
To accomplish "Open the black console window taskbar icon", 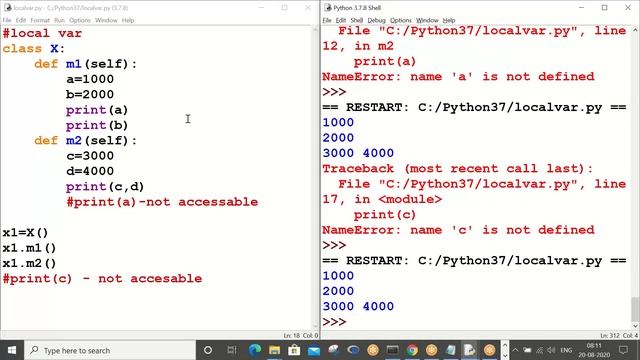I will coord(393,350).
